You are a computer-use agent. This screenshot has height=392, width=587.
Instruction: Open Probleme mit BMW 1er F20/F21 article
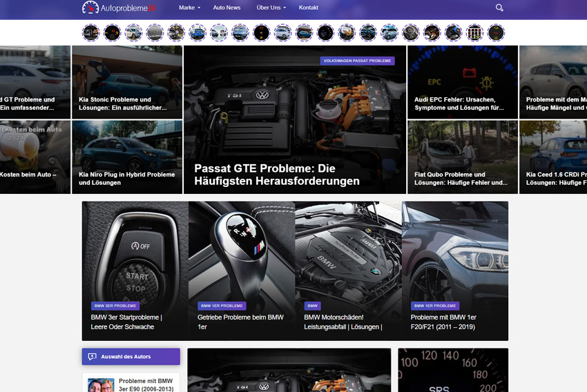pos(443,322)
